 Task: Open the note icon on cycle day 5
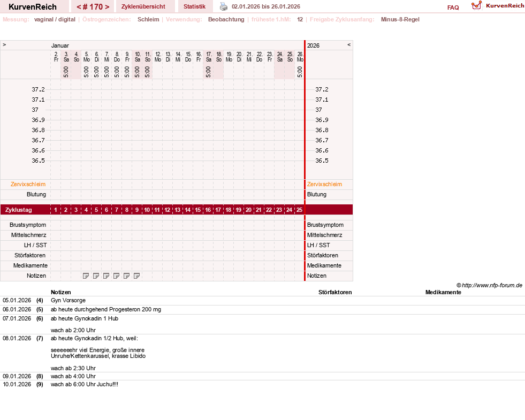pos(96,276)
